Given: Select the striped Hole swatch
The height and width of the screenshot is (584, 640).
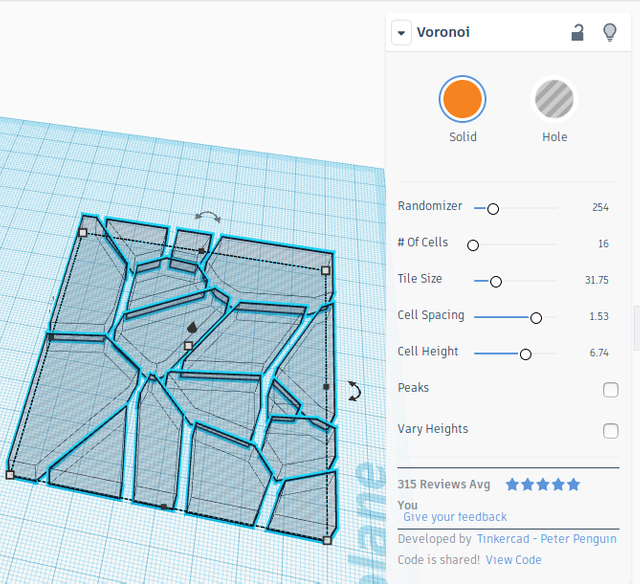Looking at the screenshot, I should tap(554, 99).
